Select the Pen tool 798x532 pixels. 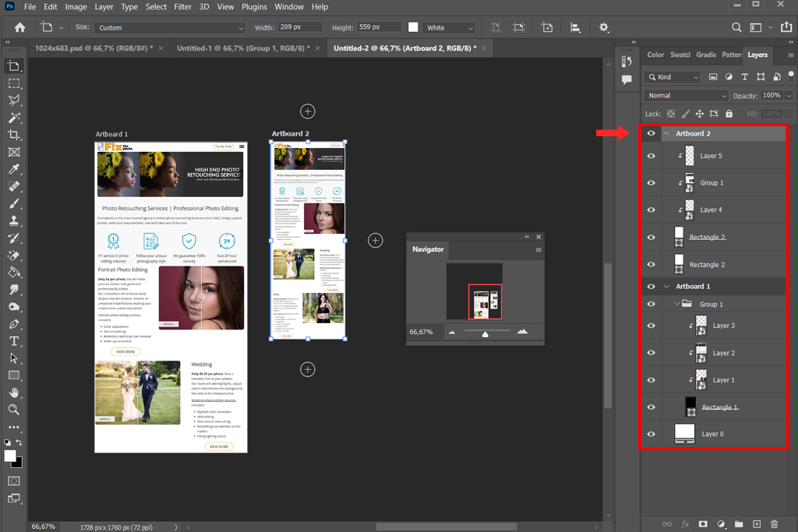pyautogui.click(x=14, y=324)
